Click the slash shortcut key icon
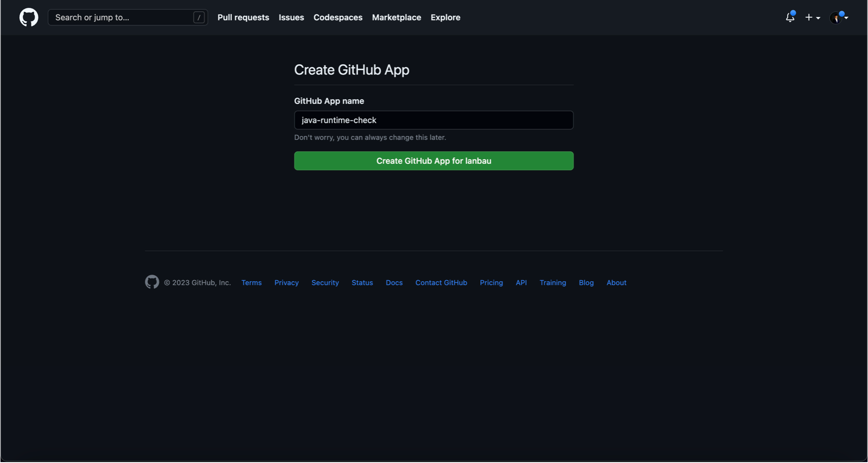The width and height of the screenshot is (868, 463). (x=199, y=17)
